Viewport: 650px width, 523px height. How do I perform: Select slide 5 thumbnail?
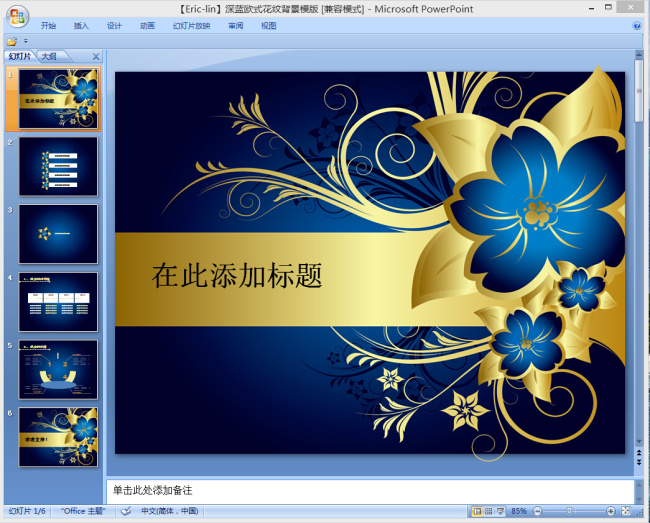58,369
